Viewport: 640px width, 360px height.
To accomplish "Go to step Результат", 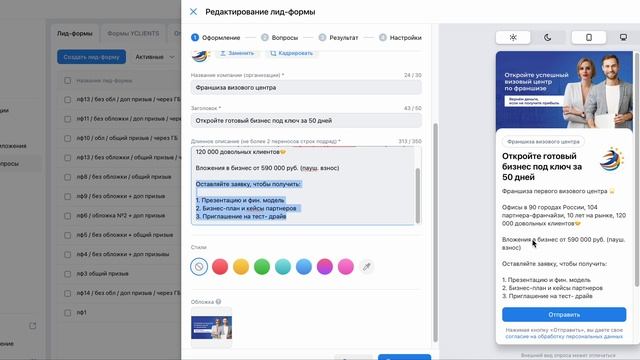I will pyautogui.click(x=338, y=38).
